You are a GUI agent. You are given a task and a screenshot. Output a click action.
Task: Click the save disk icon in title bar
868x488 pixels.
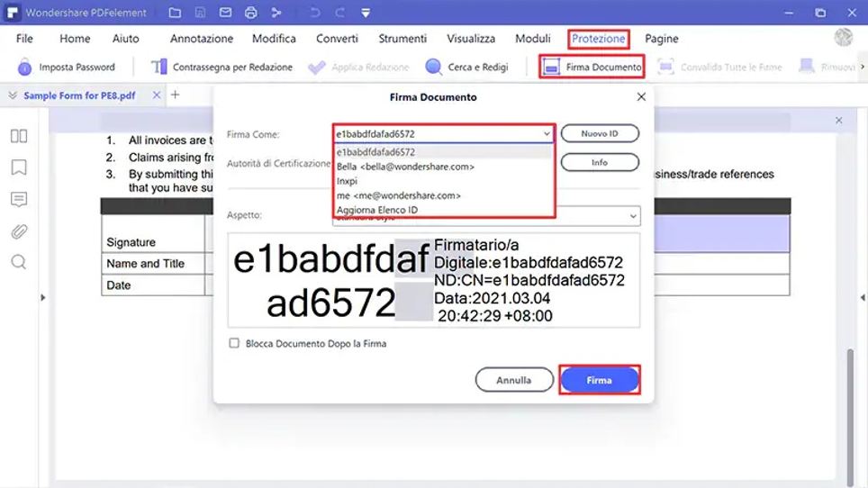coord(201,13)
